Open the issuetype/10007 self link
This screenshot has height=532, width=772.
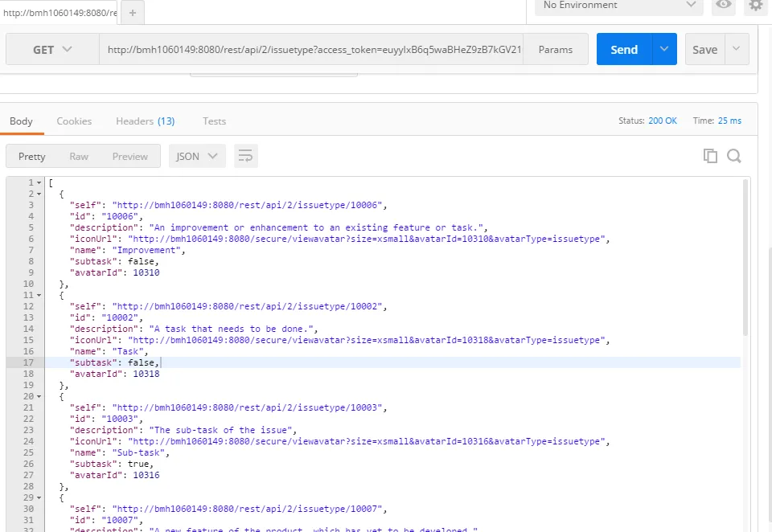tap(248, 509)
